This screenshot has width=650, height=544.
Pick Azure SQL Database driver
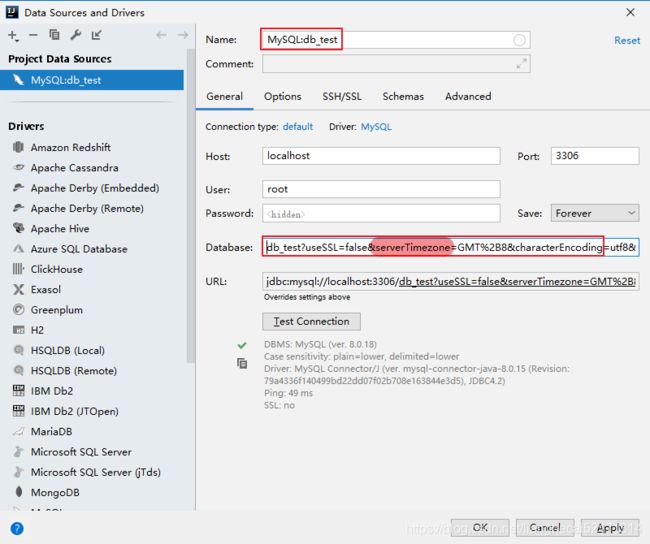point(79,249)
